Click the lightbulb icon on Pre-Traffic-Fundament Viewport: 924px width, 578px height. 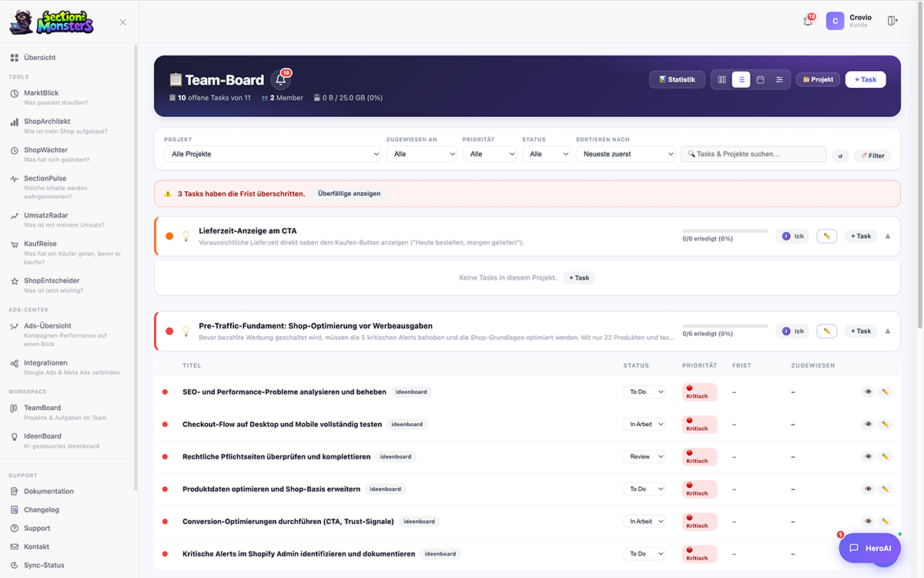click(x=186, y=331)
